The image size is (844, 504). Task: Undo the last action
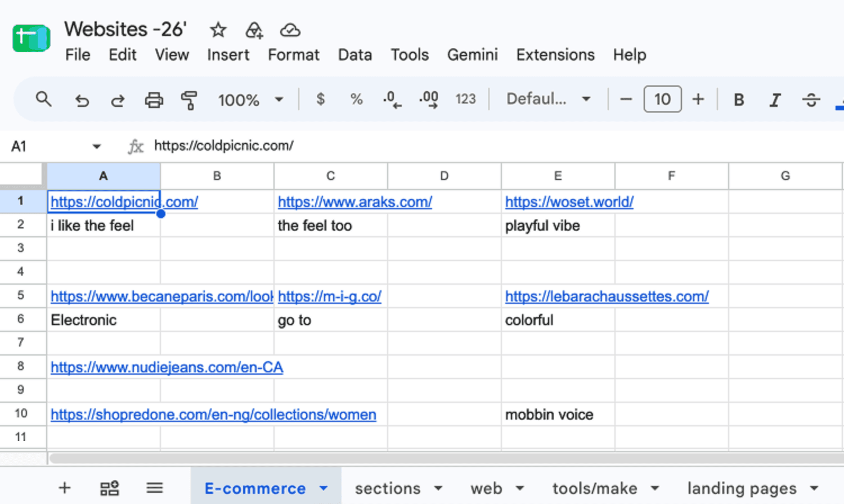pyautogui.click(x=82, y=100)
